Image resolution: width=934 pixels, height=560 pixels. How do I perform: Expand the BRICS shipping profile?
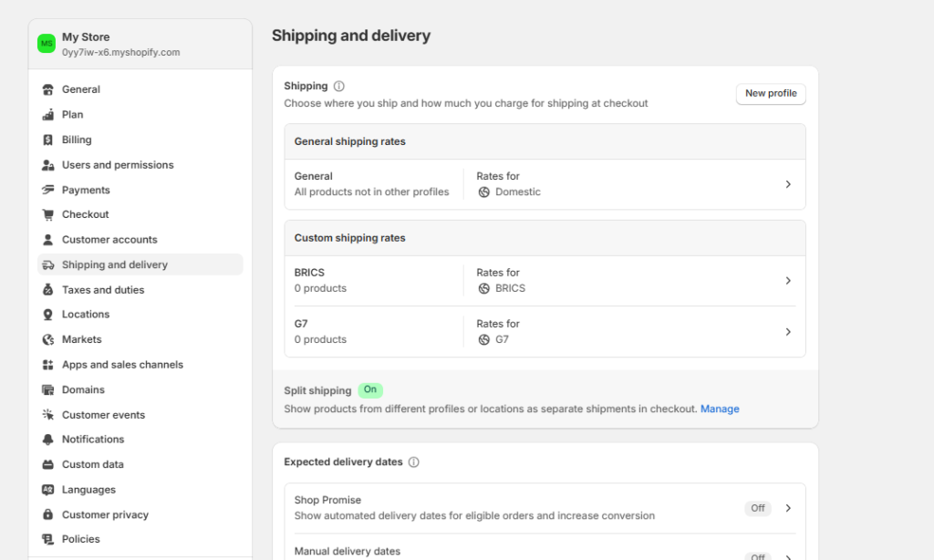(787, 280)
